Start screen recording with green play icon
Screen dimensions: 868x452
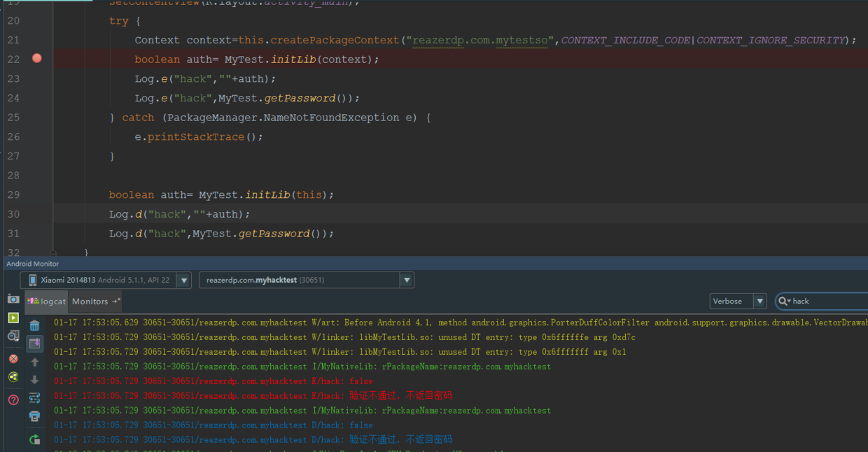13,318
